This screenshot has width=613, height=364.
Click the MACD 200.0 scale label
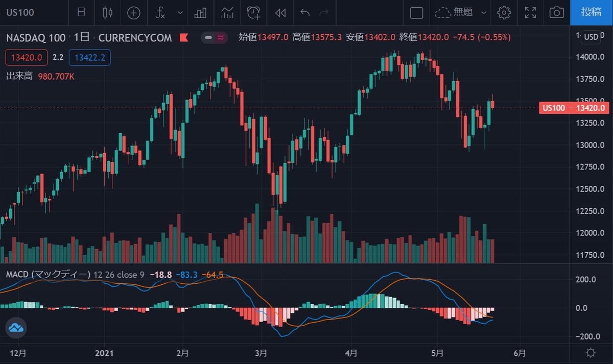[x=586, y=279]
